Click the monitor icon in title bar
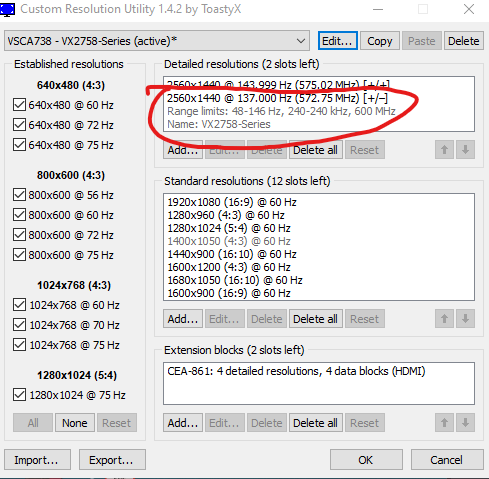Screen dimensions: 489x479 tap(7, 9)
